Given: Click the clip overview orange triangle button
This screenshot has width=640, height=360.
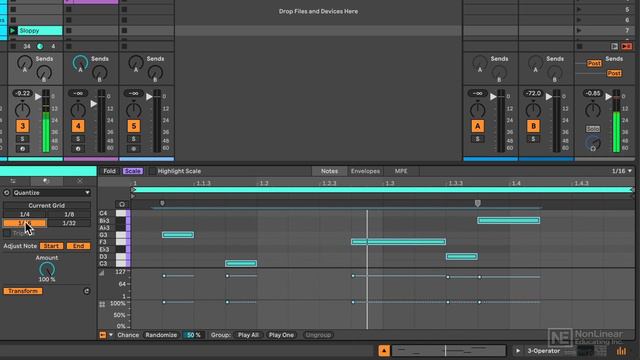Looking at the screenshot, I should [x=384, y=351].
